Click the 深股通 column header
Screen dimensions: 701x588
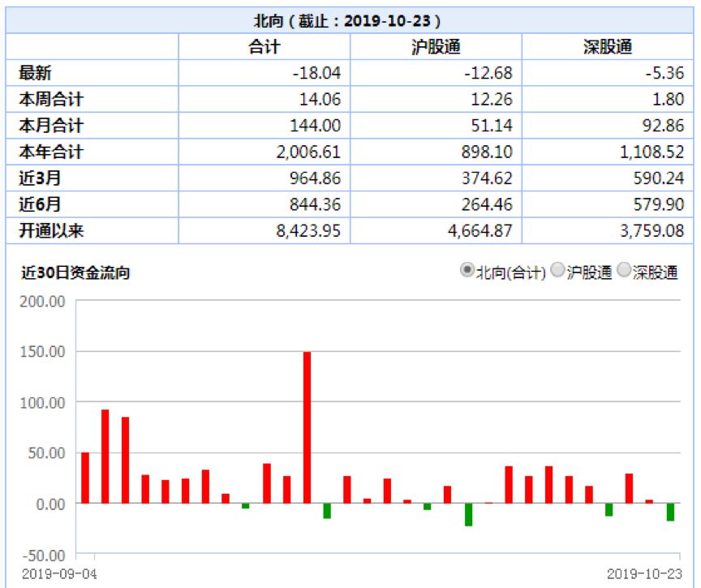(x=608, y=47)
